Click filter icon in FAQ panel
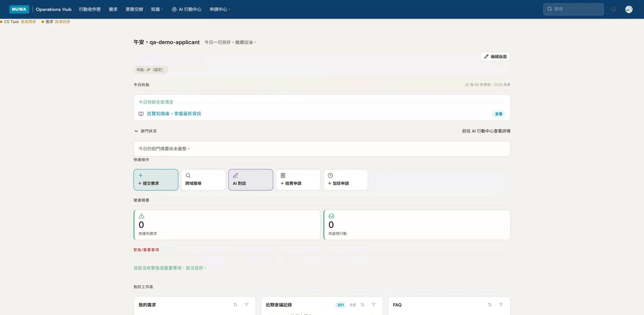The image size is (644, 315). click(501, 305)
